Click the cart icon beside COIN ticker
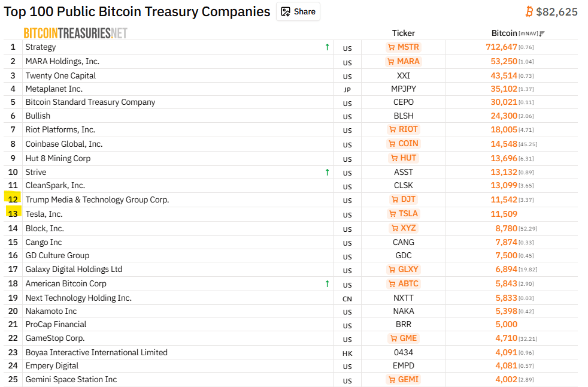The image size is (588, 387). (392, 144)
